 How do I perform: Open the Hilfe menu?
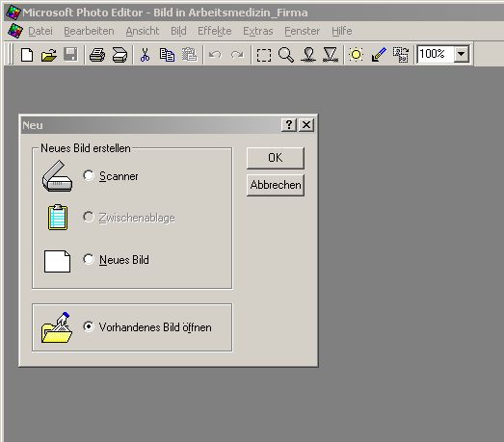342,31
